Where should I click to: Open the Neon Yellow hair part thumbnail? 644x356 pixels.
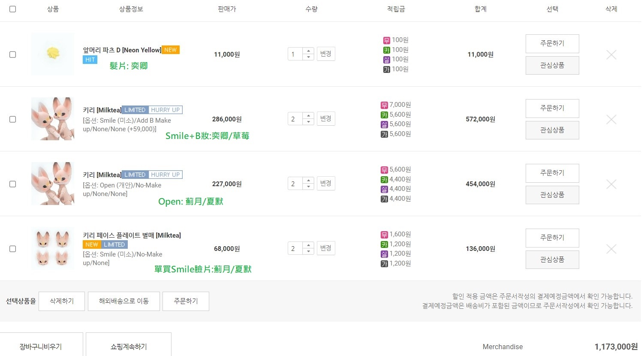[53, 54]
